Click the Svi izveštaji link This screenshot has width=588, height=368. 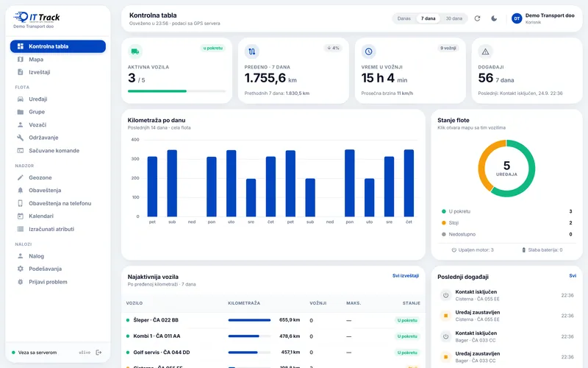[406, 275]
